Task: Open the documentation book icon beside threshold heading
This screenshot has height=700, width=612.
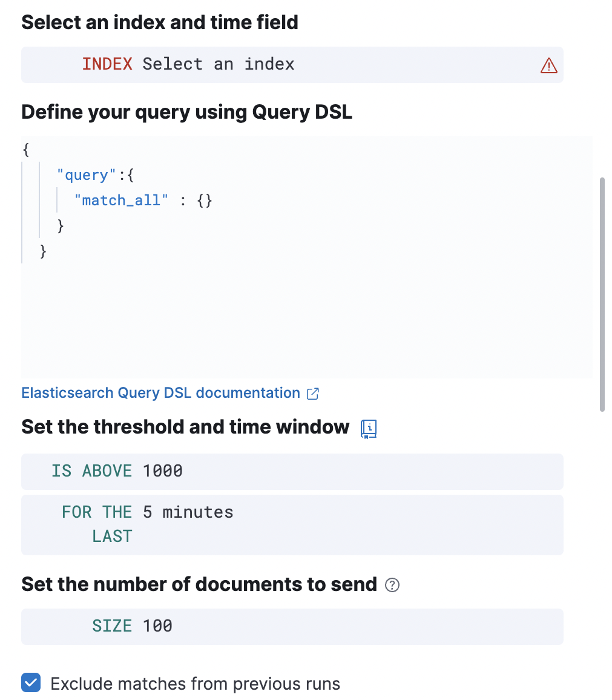Action: tap(368, 428)
